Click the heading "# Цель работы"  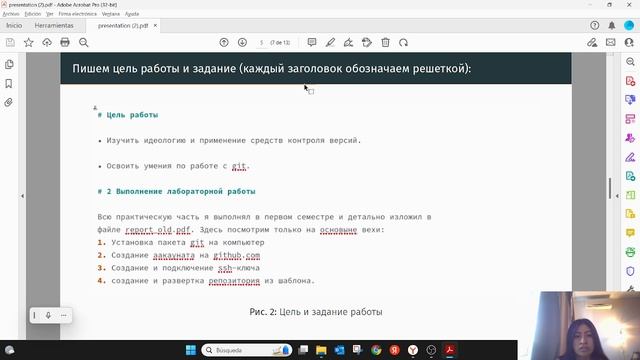coord(128,115)
